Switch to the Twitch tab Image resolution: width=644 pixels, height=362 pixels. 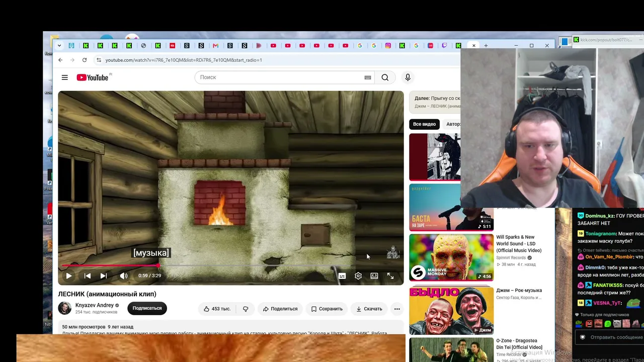[444, 46]
